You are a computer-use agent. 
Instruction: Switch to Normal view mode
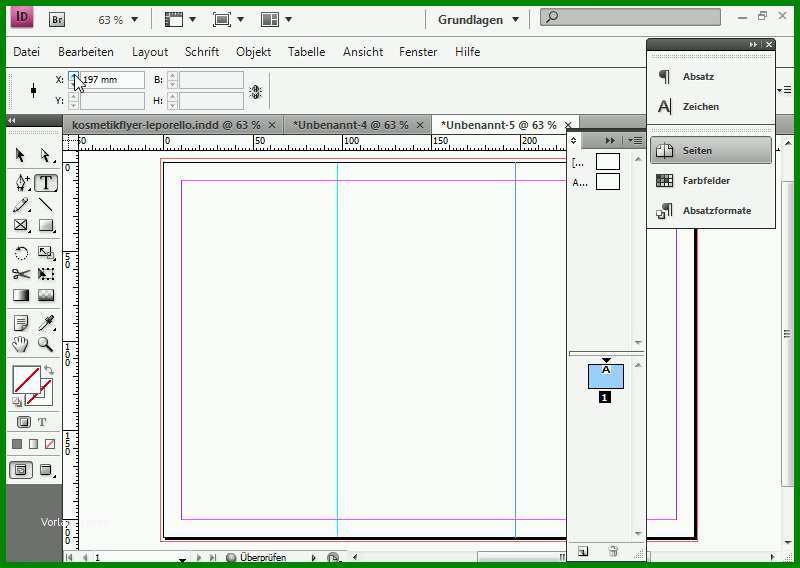[x=21, y=470]
